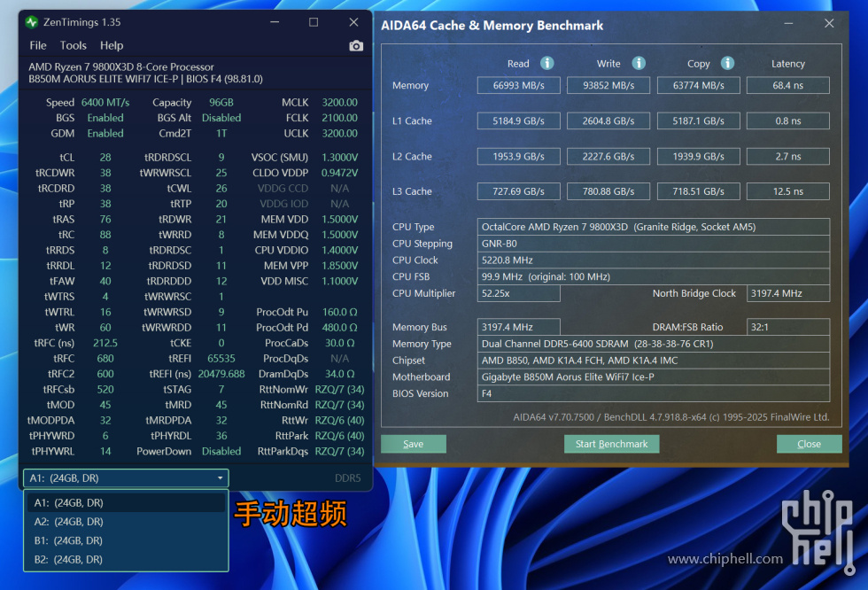This screenshot has height=590, width=868.
Task: Minimize the AIDA64 benchmark window
Action: click(x=788, y=23)
